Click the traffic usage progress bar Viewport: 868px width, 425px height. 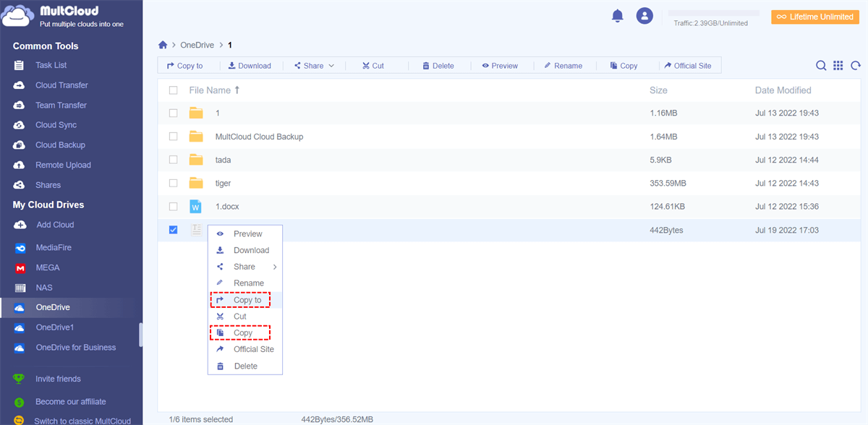(x=713, y=14)
